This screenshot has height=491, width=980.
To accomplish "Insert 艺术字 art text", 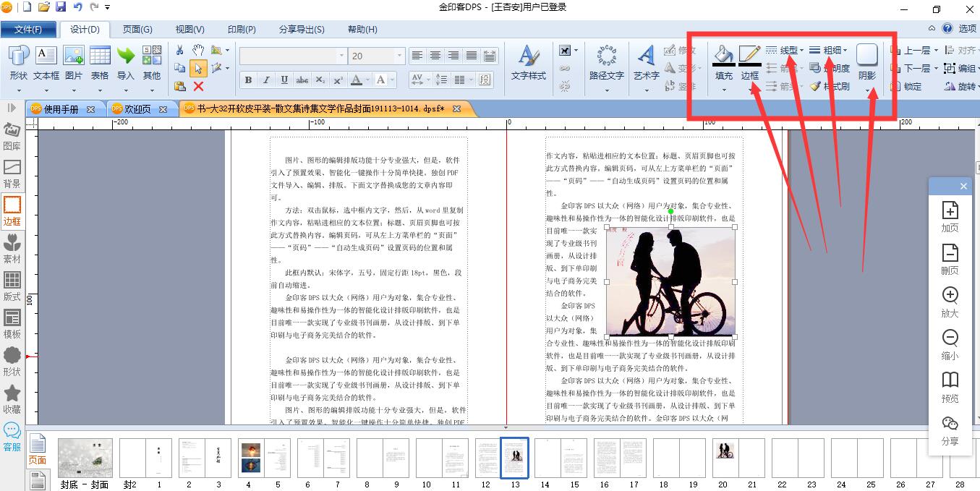I will [646, 62].
